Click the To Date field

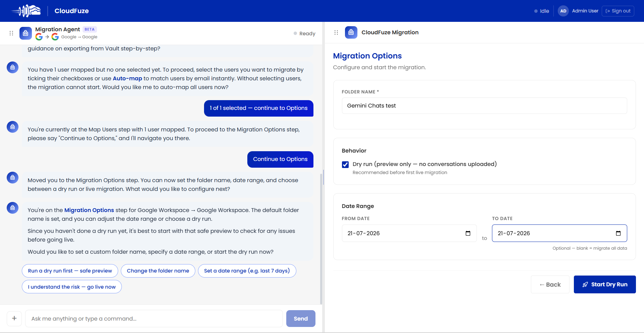[559, 233]
